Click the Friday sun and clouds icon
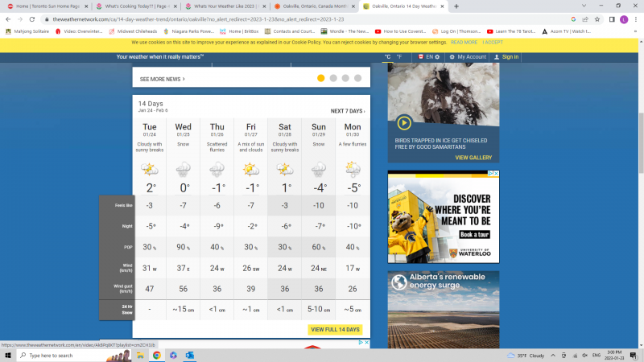The height and width of the screenshot is (362, 644). pyautogui.click(x=251, y=170)
